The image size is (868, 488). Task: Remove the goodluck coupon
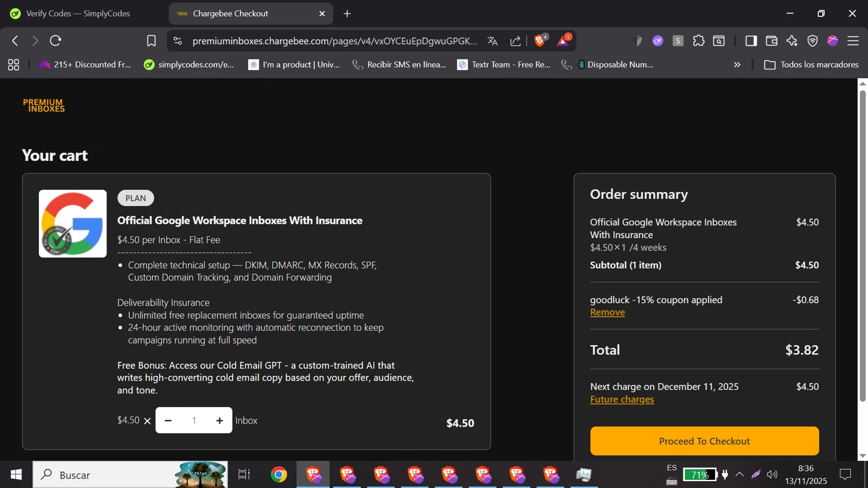(x=608, y=312)
